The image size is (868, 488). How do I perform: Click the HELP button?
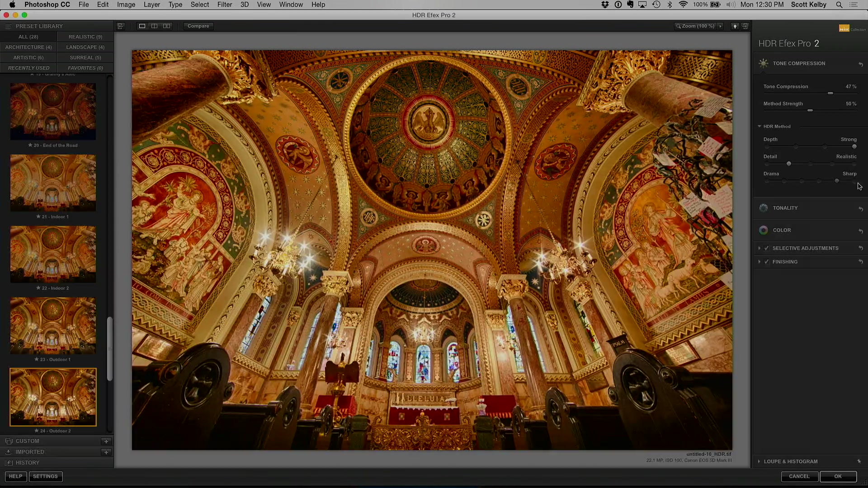pyautogui.click(x=15, y=476)
